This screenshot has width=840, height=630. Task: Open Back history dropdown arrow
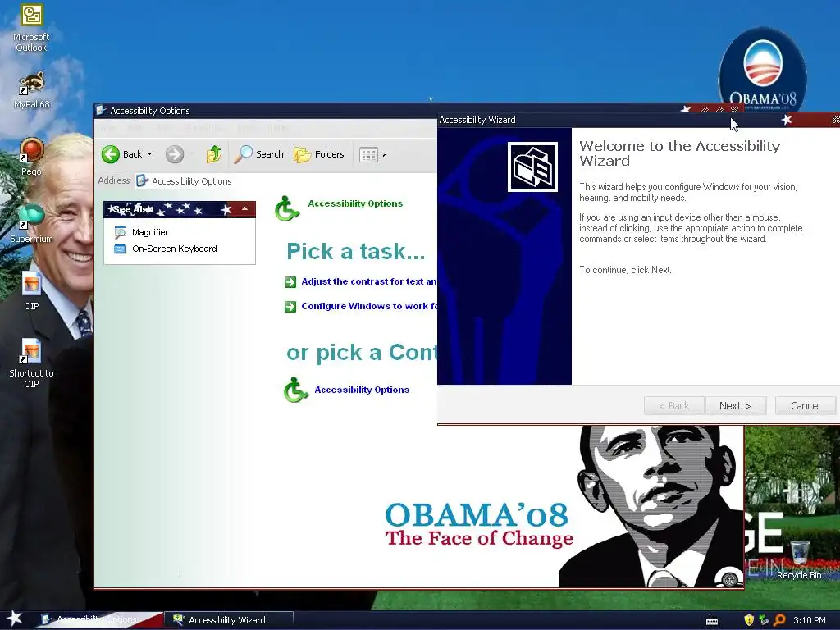click(150, 154)
